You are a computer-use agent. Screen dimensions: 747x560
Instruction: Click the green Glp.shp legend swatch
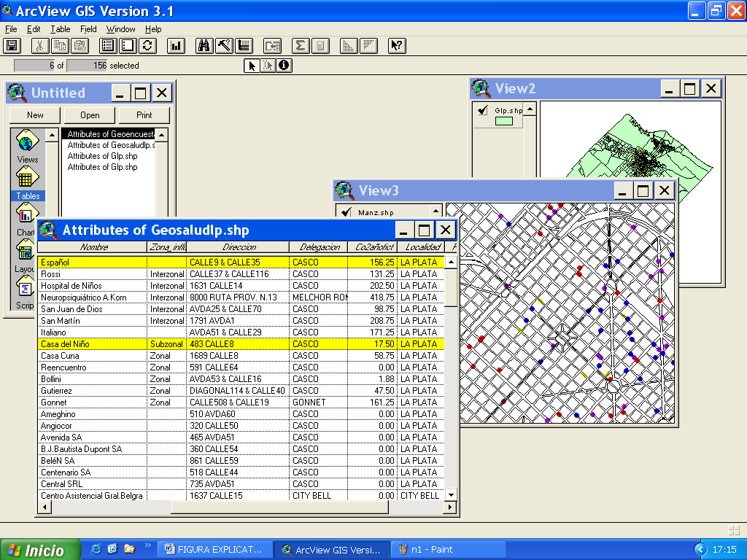pyautogui.click(x=504, y=122)
